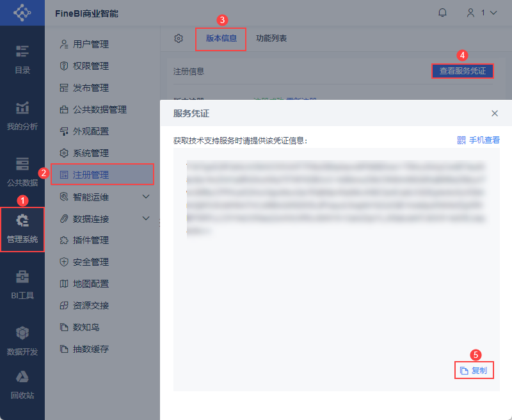The image size is (512, 420).
Task: Expand the 数据连接 chevron
Action: click(x=146, y=218)
